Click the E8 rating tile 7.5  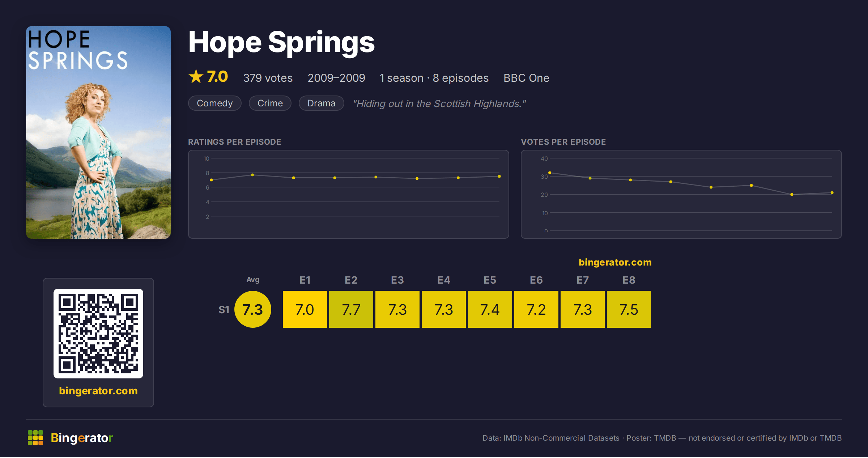tap(629, 309)
